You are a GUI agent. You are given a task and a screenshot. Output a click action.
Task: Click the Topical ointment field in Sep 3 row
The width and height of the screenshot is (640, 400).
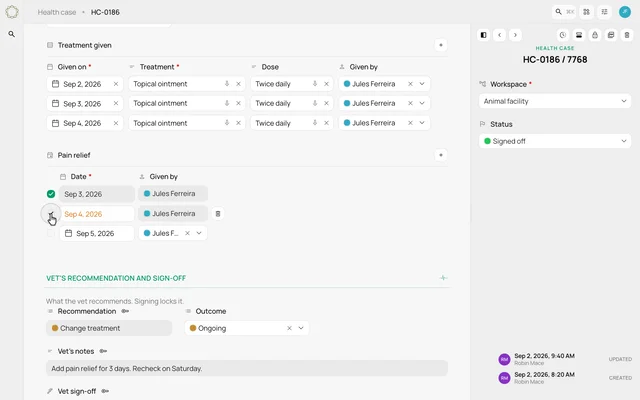(187, 103)
